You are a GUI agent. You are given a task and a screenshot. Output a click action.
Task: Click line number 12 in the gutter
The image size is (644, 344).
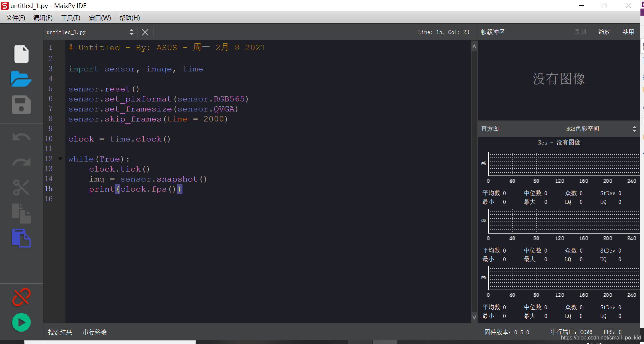(49, 159)
